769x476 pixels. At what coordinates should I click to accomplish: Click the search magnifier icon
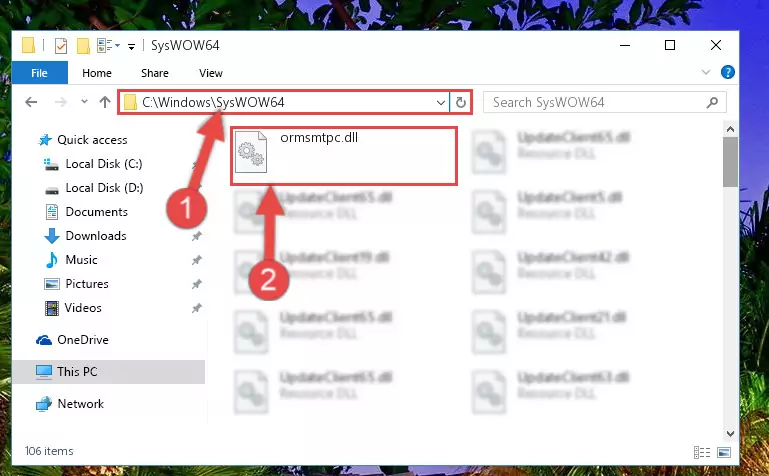coord(712,102)
